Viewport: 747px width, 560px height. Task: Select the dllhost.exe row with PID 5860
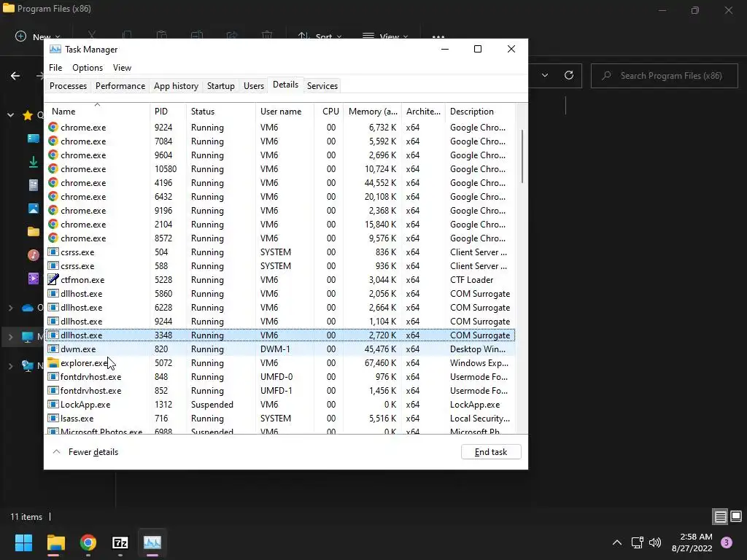pyautogui.click(x=280, y=294)
